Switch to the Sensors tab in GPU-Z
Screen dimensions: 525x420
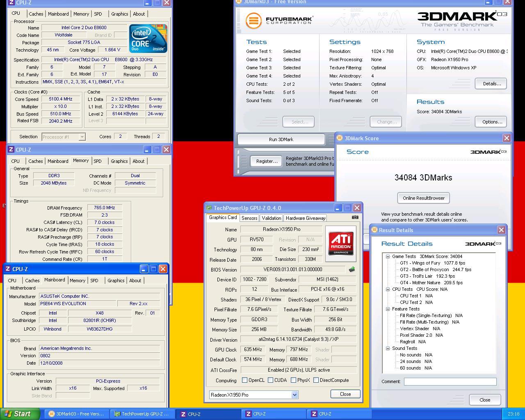click(249, 218)
